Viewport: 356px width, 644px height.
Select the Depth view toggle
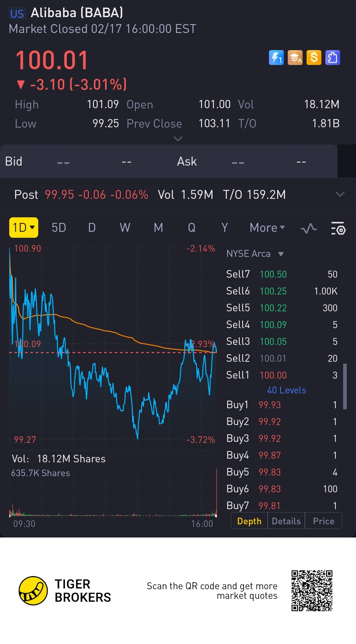click(x=249, y=521)
